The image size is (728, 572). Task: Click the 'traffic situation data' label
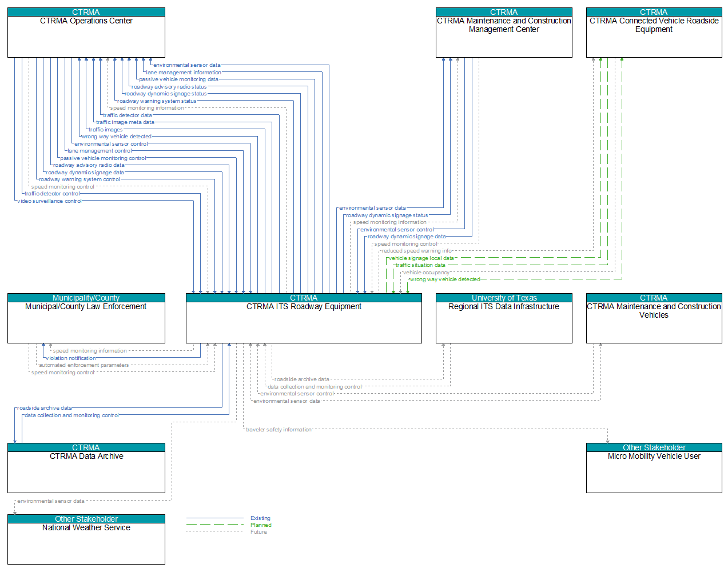421,265
